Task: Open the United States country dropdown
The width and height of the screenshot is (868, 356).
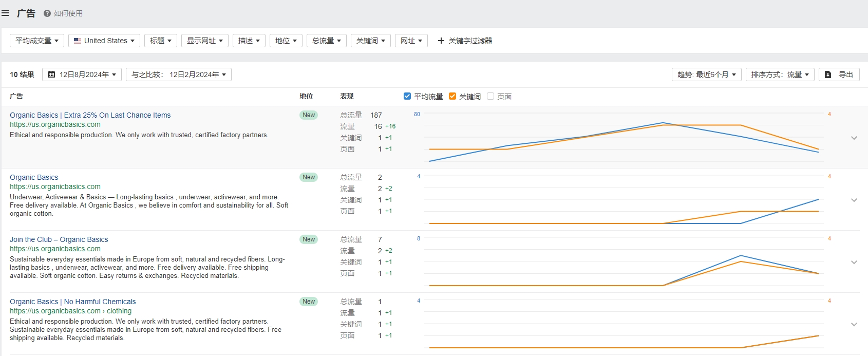Action: [x=104, y=41]
